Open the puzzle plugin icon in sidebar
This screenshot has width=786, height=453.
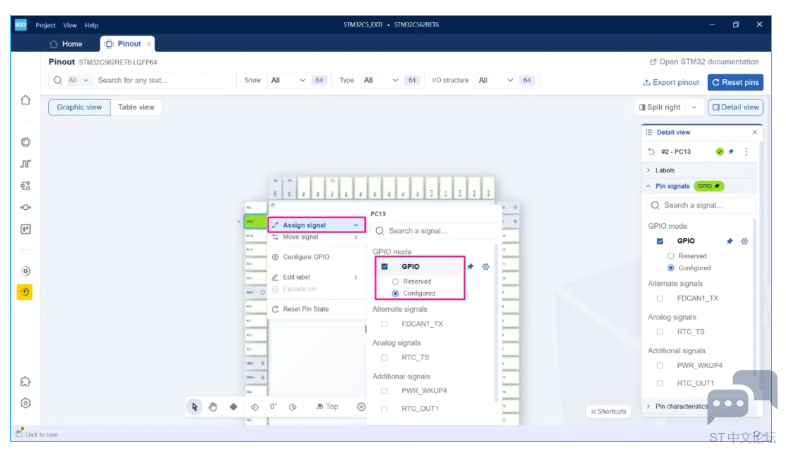[26, 382]
